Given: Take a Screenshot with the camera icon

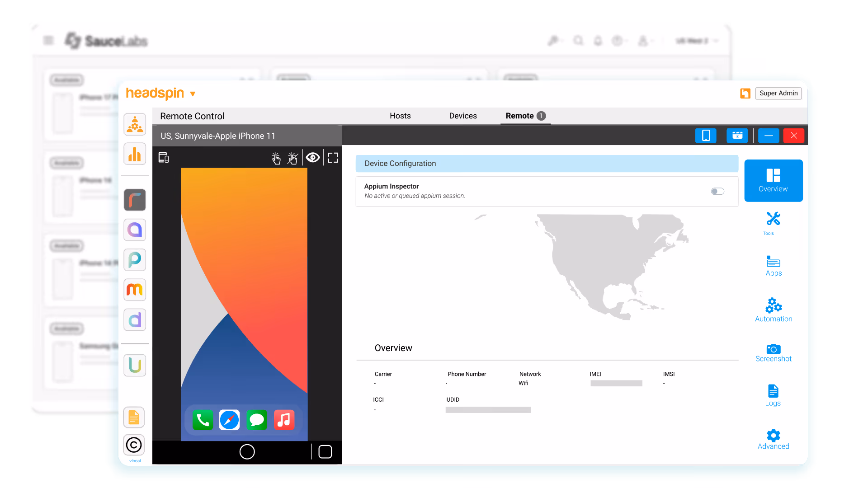Looking at the screenshot, I should 773,349.
